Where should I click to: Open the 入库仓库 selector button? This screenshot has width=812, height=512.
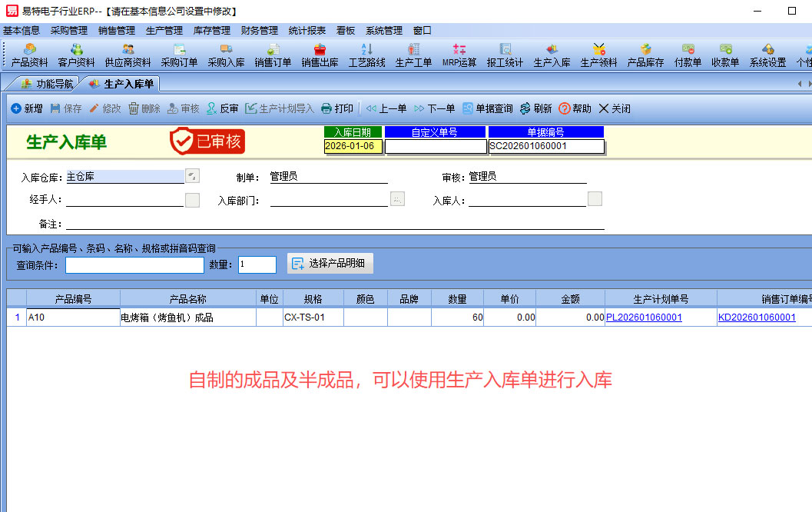(192, 176)
